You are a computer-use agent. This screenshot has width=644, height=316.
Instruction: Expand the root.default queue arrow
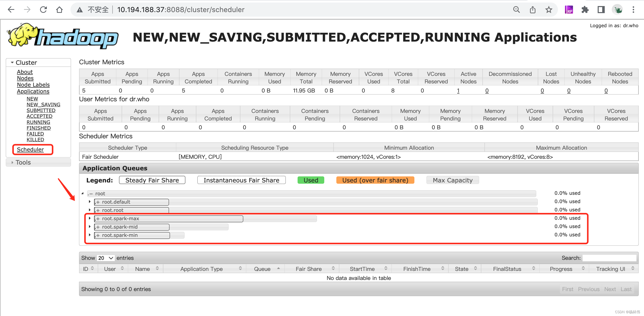click(90, 202)
